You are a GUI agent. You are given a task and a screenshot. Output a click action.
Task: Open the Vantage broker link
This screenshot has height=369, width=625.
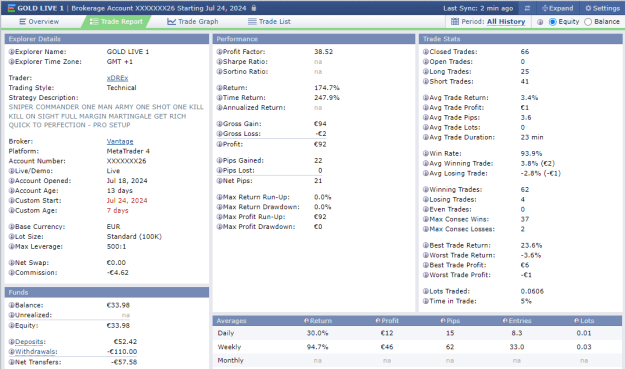pyautogui.click(x=120, y=141)
